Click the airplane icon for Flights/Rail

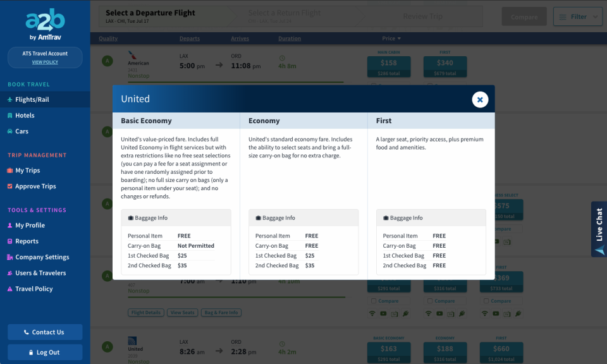[10, 99]
